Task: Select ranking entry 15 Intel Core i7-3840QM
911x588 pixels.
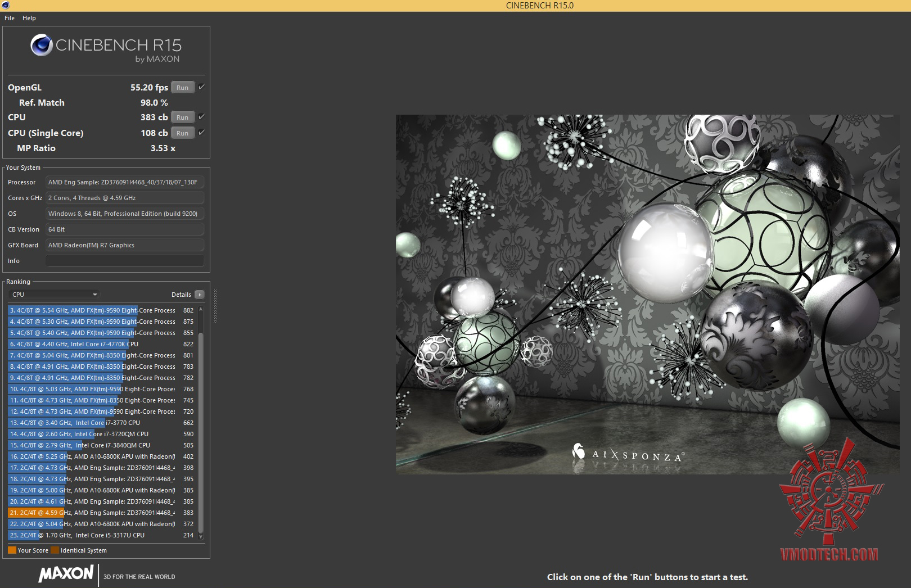Action: tap(101, 445)
